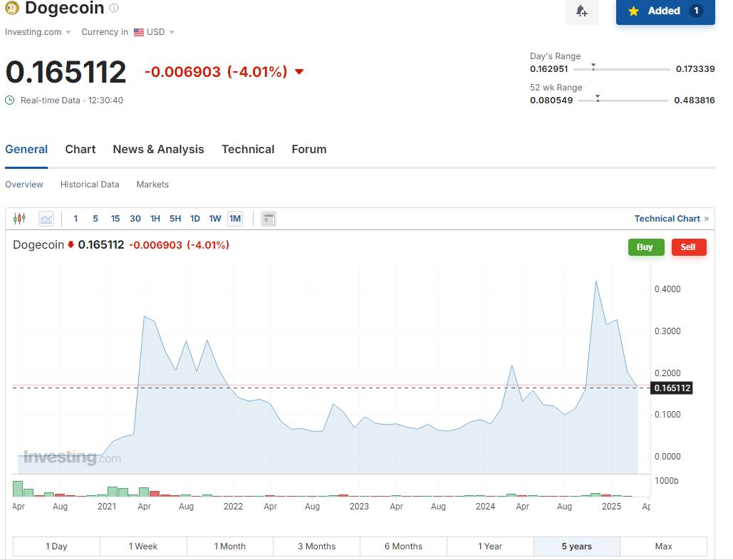
Task: Select the 6 Months range
Action: tap(403, 546)
